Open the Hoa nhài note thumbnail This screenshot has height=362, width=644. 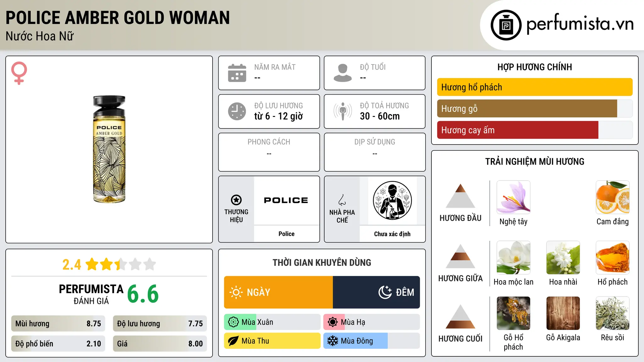point(563,258)
